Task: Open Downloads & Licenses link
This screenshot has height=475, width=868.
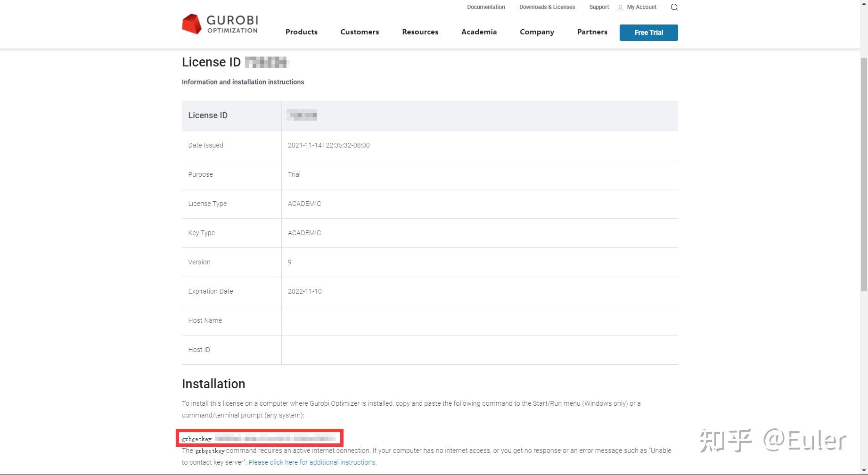Action: pos(547,7)
